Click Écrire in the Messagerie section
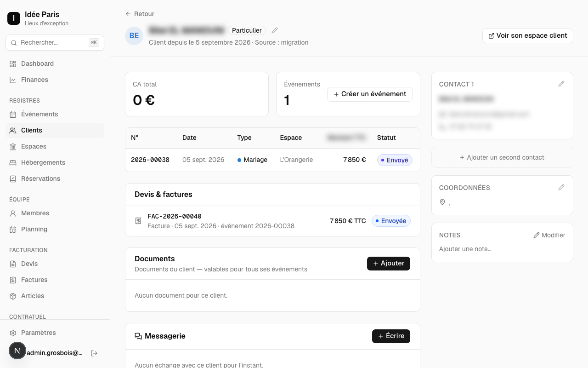The image size is (588, 368). pyautogui.click(x=391, y=336)
